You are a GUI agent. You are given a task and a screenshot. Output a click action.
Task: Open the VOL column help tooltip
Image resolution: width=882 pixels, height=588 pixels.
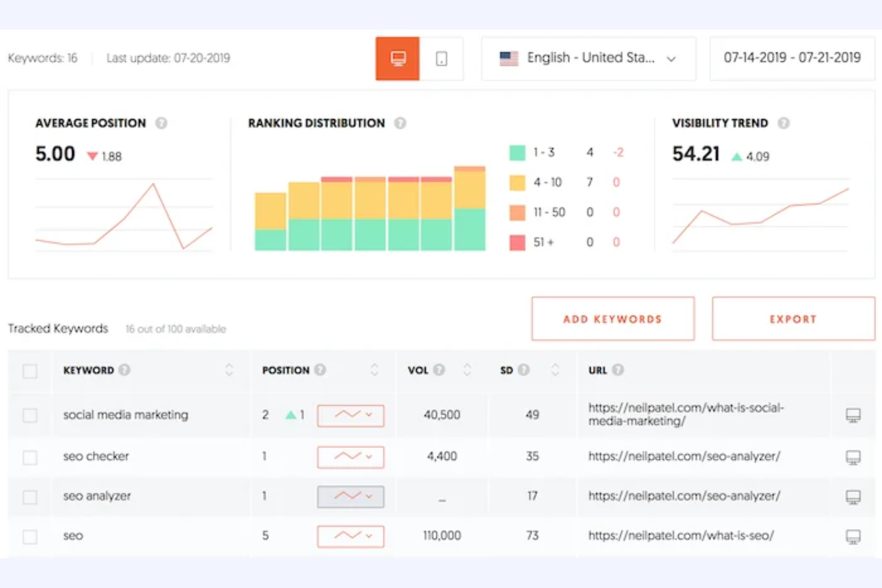click(x=439, y=370)
